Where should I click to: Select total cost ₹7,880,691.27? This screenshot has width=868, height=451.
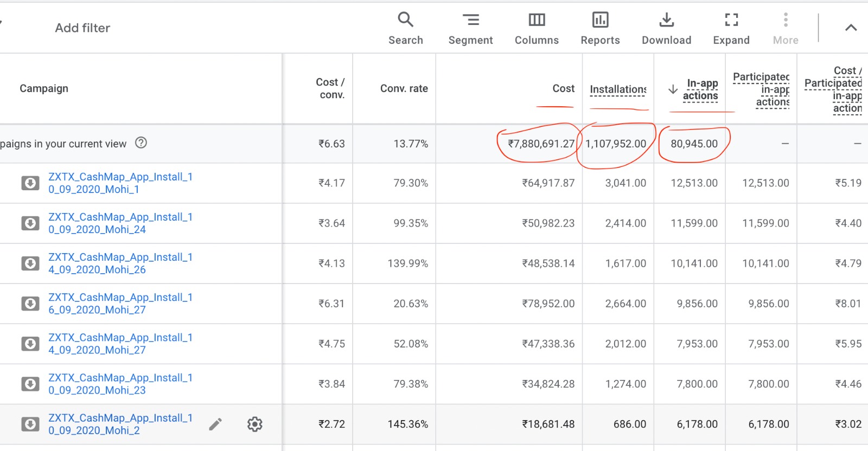[x=541, y=144]
